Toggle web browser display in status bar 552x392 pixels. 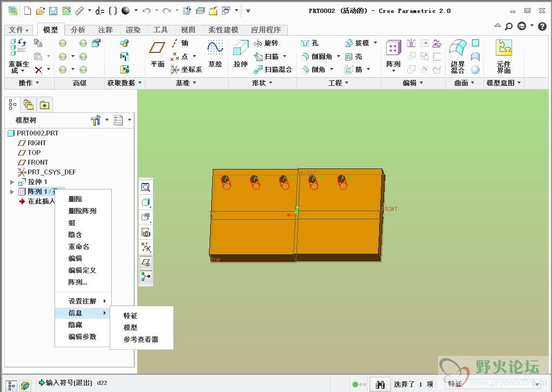tap(25, 386)
